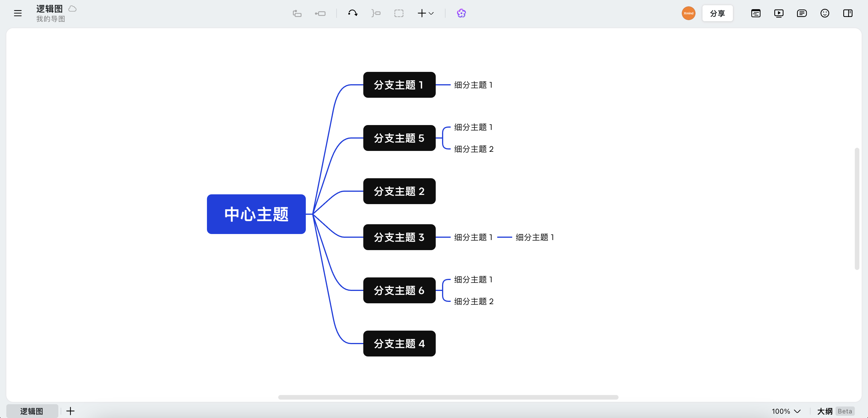
Task: Select the 分支主题 6 node
Action: [x=399, y=290]
